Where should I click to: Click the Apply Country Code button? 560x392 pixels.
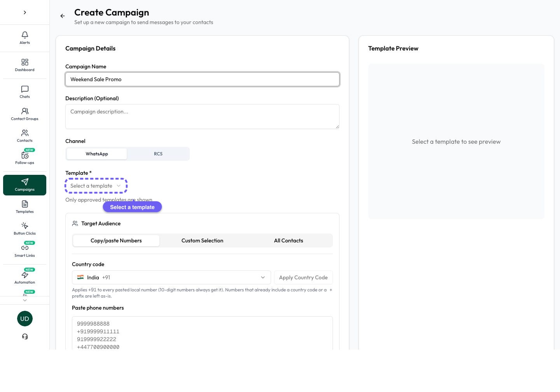(303, 277)
